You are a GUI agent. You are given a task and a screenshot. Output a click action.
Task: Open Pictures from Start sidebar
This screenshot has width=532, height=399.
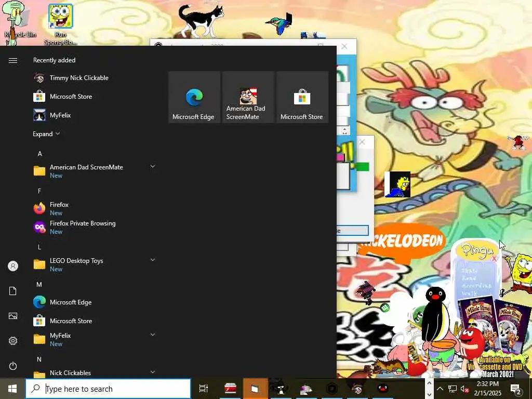click(13, 316)
